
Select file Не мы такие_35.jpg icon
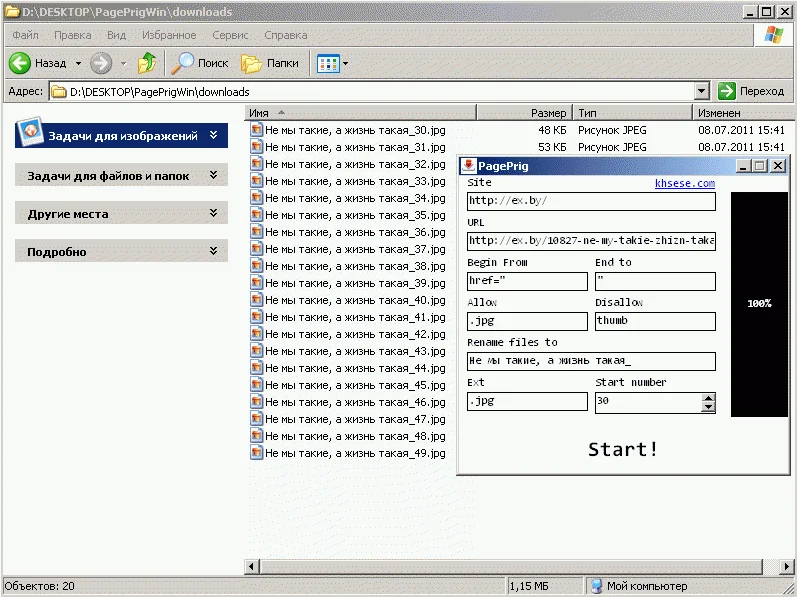pos(256,215)
